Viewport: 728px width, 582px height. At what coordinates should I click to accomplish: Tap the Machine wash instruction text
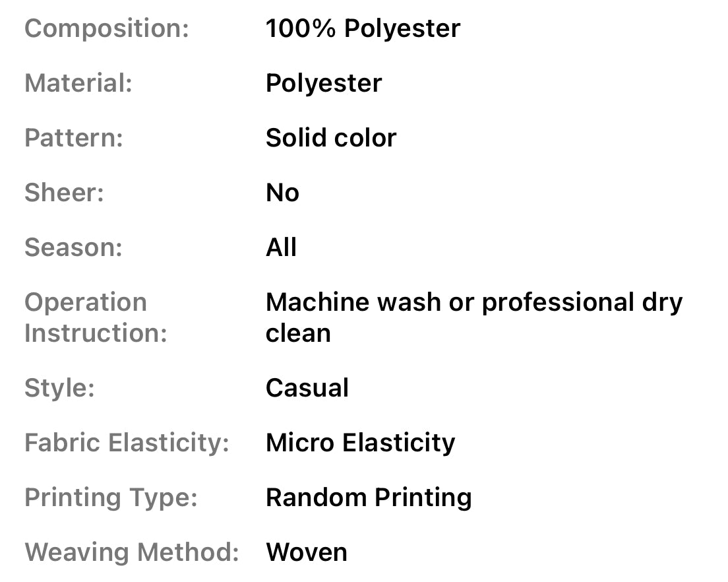click(473, 317)
